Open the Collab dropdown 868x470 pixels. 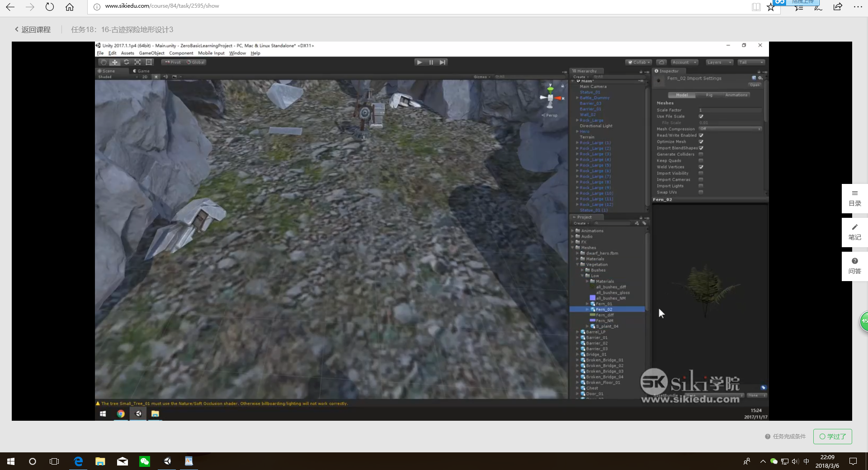pos(638,62)
